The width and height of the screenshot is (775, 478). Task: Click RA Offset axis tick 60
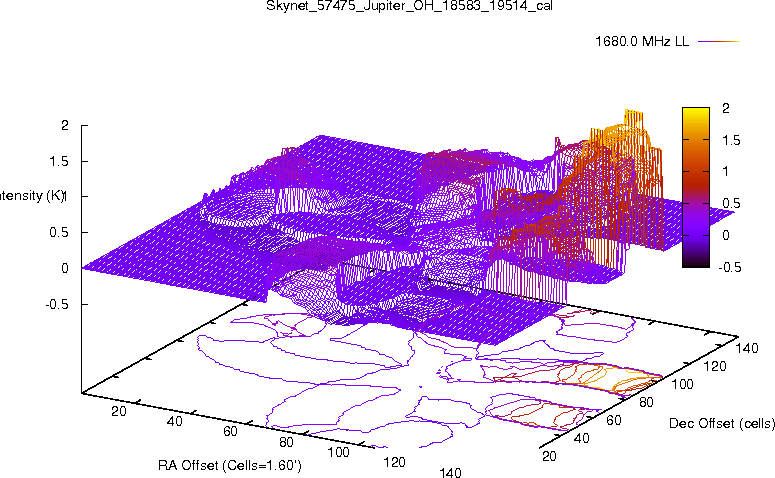point(230,432)
